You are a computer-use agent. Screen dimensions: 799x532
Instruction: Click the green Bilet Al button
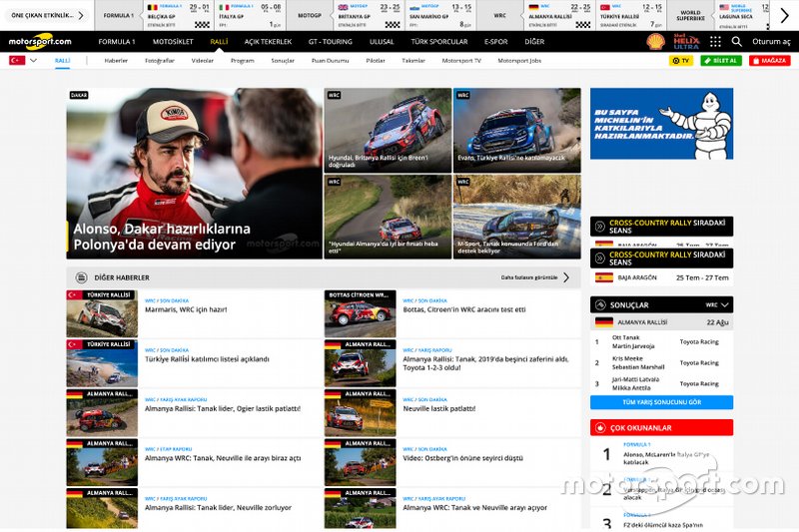pyautogui.click(x=721, y=61)
